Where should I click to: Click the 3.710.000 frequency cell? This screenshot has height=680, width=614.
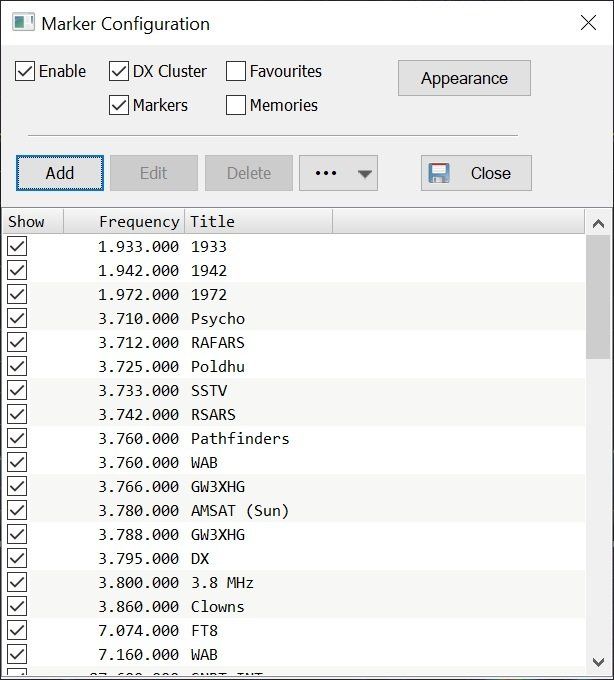pos(138,318)
